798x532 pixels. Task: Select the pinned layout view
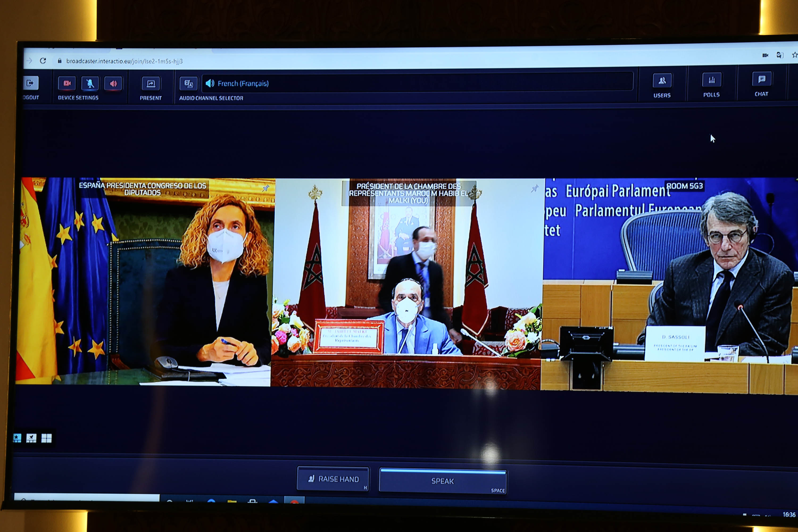(31, 438)
